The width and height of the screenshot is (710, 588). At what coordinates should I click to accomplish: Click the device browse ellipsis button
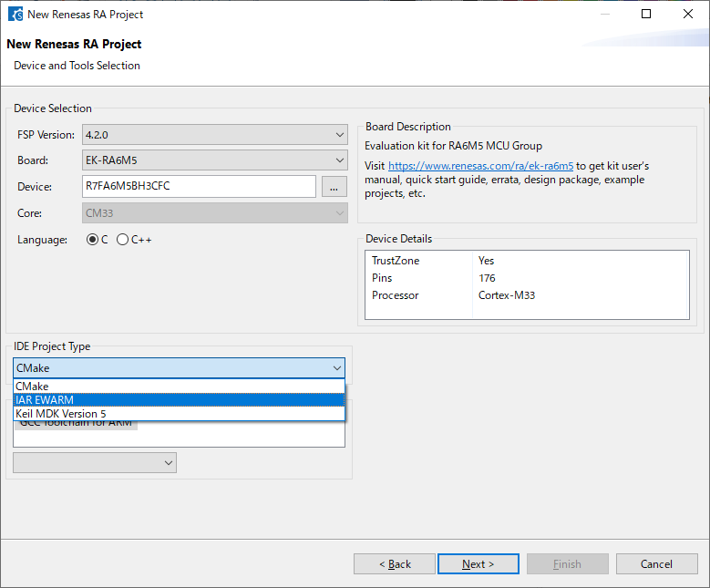pos(334,187)
